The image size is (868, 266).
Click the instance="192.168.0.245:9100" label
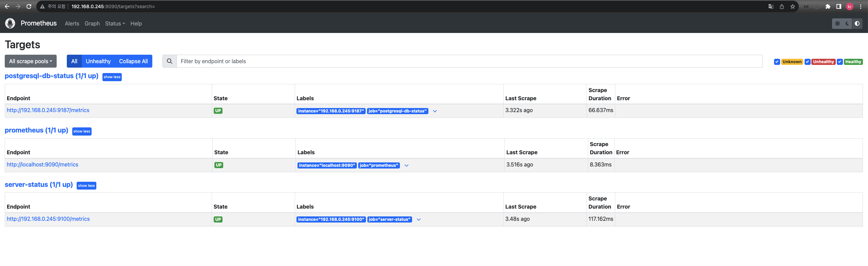click(x=331, y=219)
